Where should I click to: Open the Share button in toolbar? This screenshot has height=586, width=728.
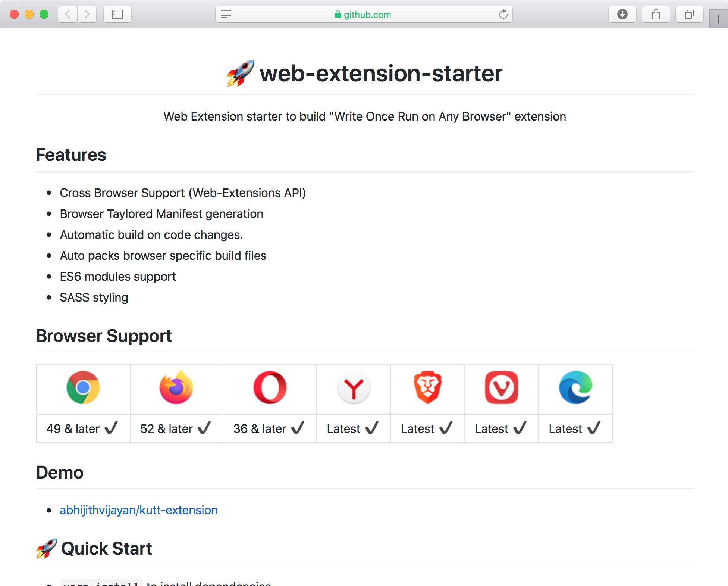pyautogui.click(x=656, y=14)
